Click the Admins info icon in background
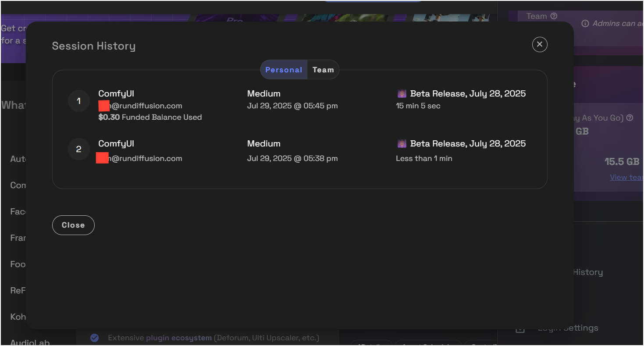The image size is (644, 346). (x=585, y=24)
